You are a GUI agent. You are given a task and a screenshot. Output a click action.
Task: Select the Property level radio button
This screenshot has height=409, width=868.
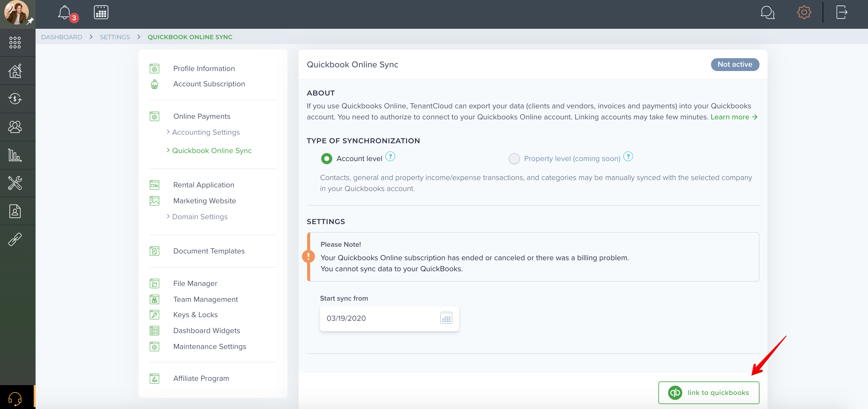[x=514, y=159]
